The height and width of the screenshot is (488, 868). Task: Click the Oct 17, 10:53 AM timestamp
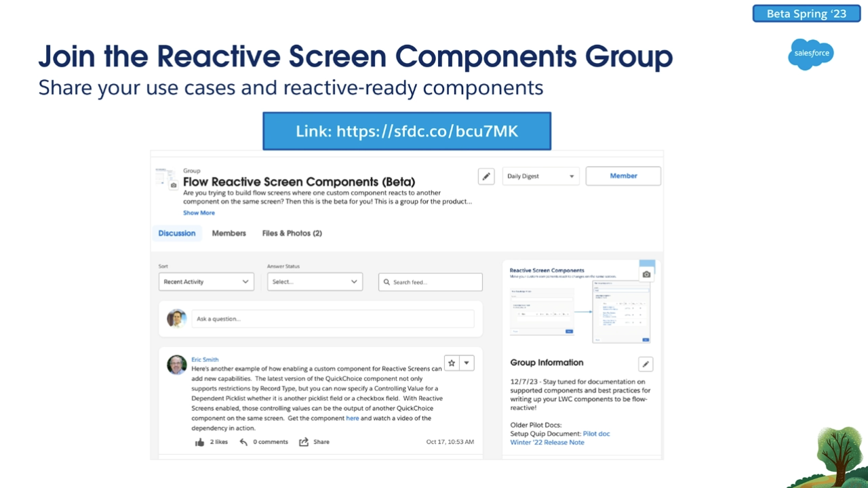[450, 442]
